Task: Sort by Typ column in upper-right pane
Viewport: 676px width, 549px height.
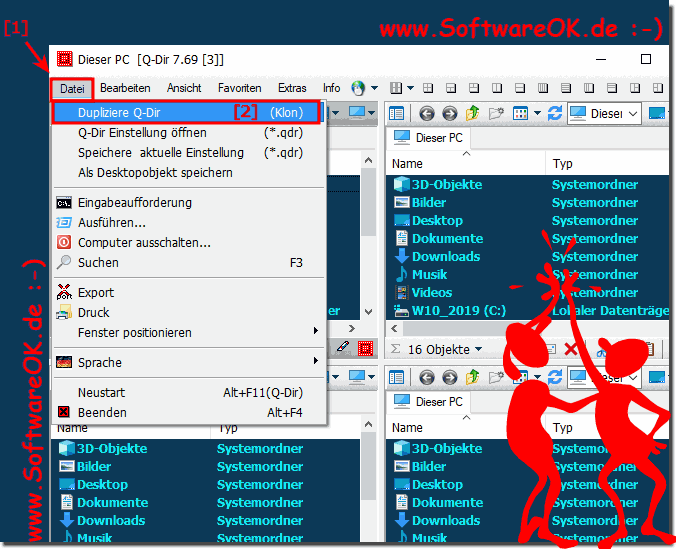Action: coord(608,163)
